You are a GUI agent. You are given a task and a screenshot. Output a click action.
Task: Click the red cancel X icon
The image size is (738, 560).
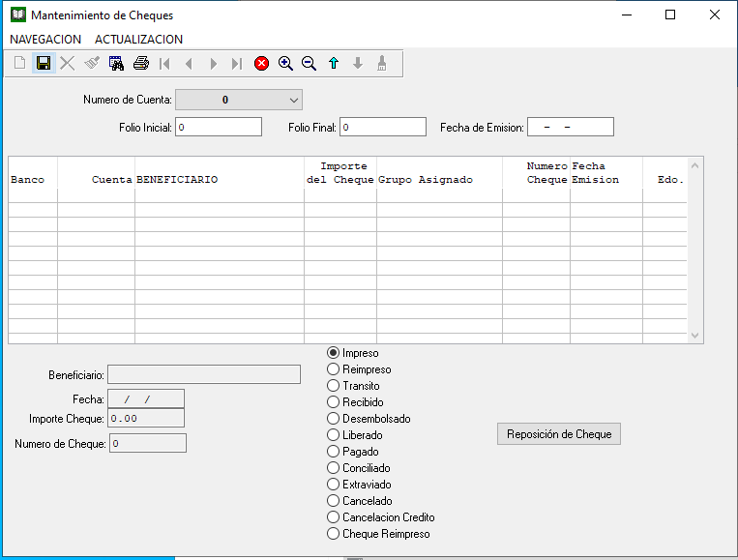click(261, 64)
